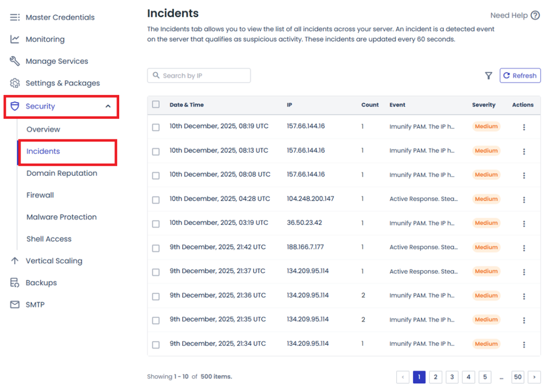
Task: Open actions menu for 08:13 UTC incident
Action: click(x=524, y=152)
